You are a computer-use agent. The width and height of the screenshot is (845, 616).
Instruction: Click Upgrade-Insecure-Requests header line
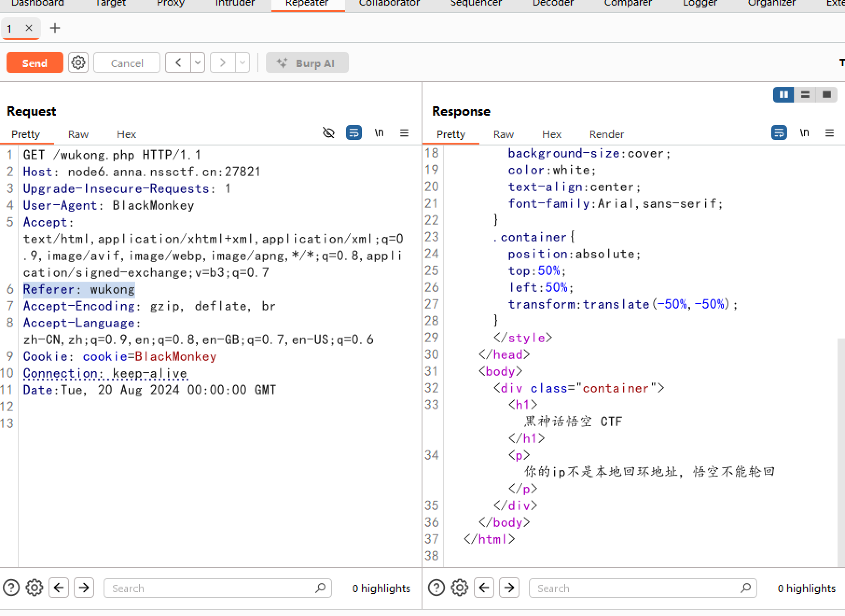pos(127,189)
